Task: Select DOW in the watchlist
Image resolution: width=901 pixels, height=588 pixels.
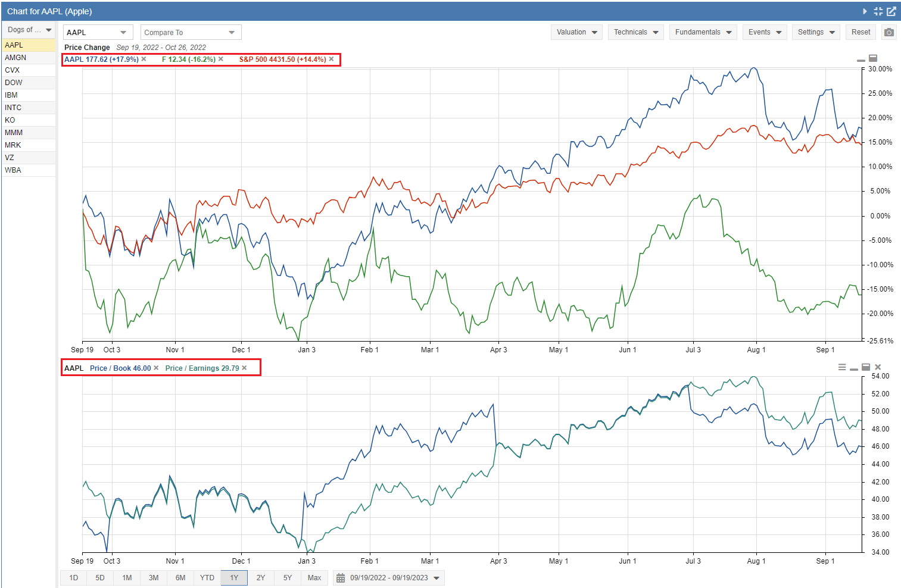Action: click(29, 83)
